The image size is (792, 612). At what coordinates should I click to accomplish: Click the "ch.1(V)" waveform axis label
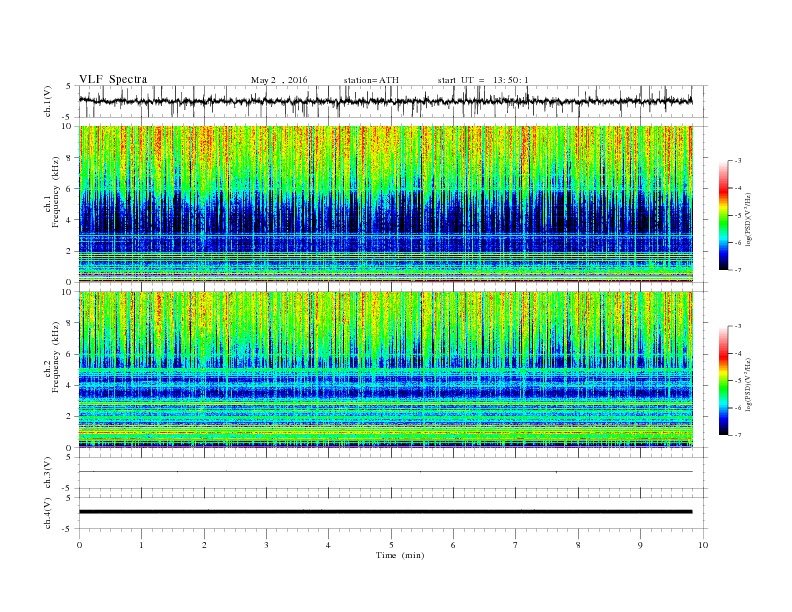[48, 101]
